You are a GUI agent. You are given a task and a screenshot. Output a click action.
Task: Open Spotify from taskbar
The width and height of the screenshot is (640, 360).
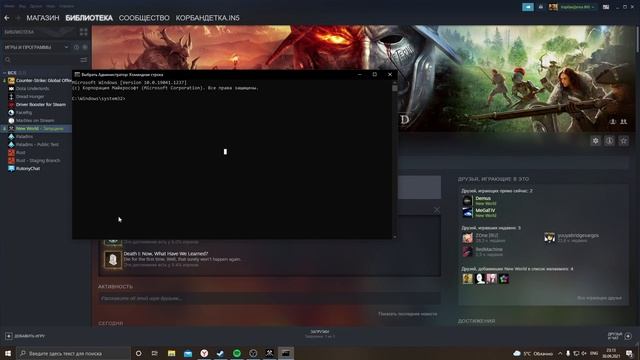click(237, 353)
